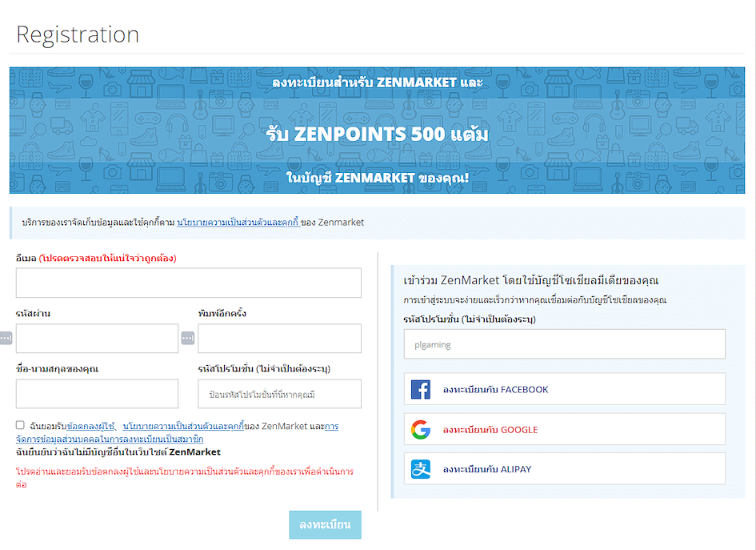Click the password manager icon beside พิมพ์อีกครั้ง field
756x550 pixels.
tap(188, 338)
